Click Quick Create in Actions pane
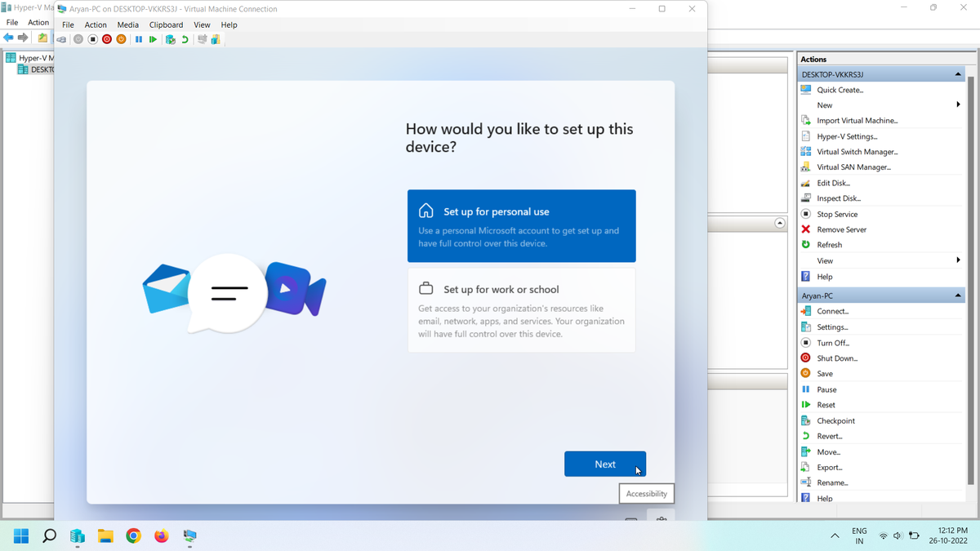 tap(840, 90)
